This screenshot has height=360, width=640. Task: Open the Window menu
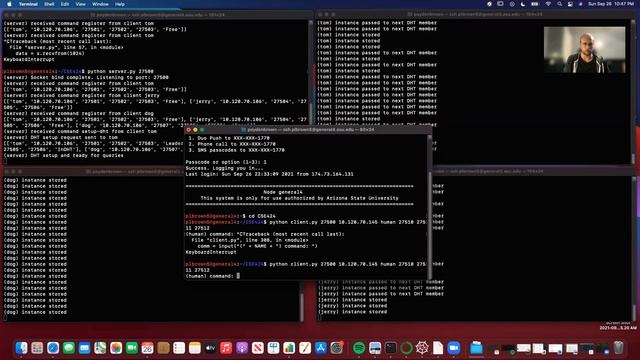click(100, 4)
